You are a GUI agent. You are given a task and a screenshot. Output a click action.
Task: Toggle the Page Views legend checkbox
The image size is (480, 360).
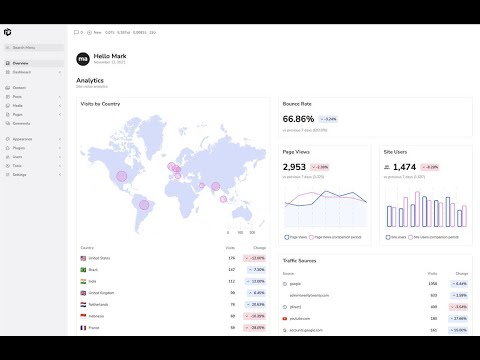click(x=286, y=237)
